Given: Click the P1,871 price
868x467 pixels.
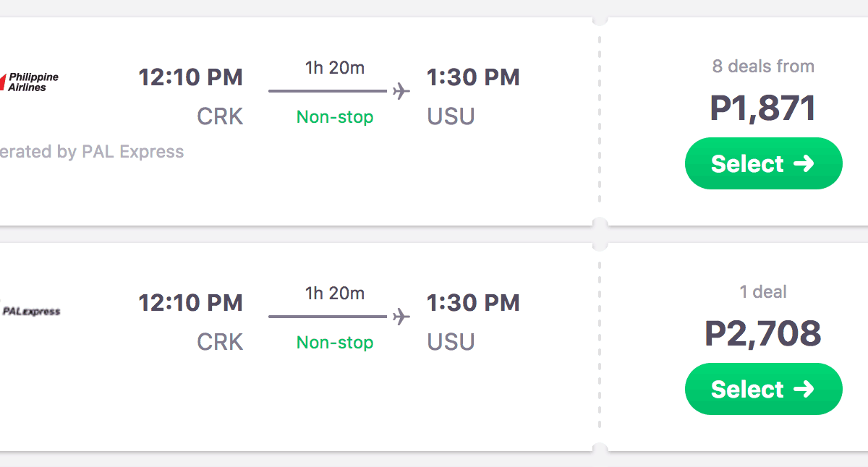Looking at the screenshot, I should point(763,108).
